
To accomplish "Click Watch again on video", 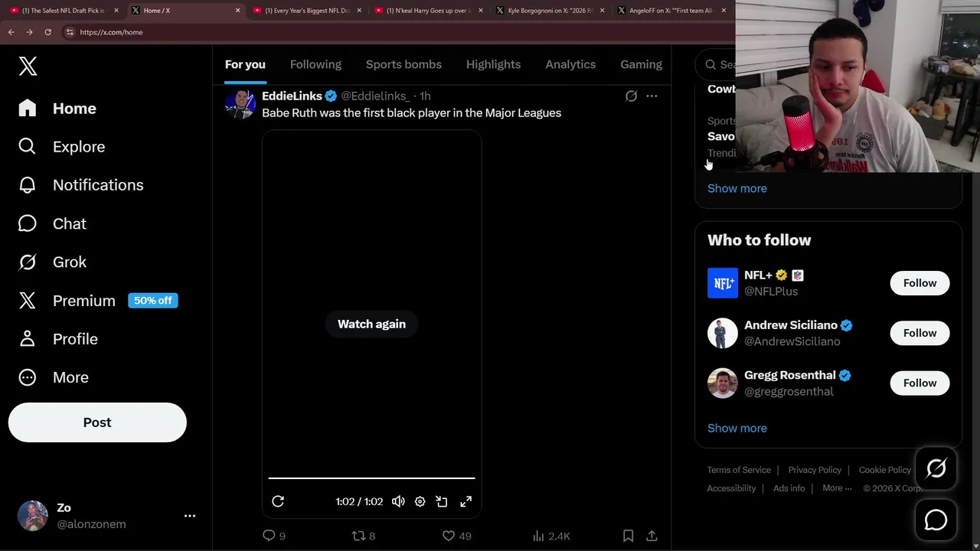I will [x=371, y=324].
